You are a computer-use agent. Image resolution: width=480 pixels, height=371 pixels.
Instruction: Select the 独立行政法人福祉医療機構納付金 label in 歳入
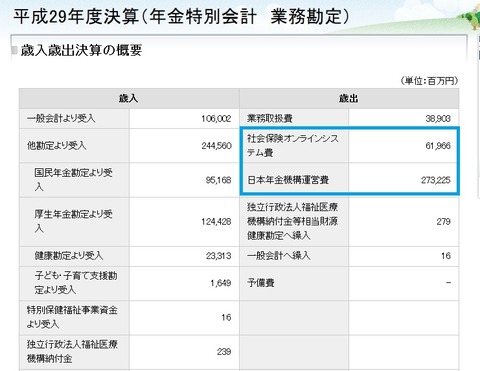(x=72, y=351)
